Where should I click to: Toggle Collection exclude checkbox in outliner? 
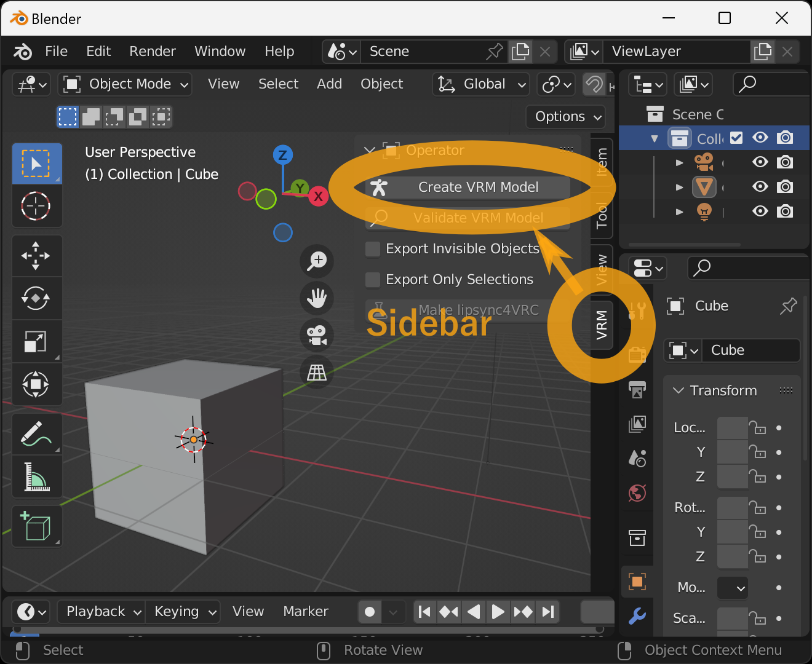(736, 138)
